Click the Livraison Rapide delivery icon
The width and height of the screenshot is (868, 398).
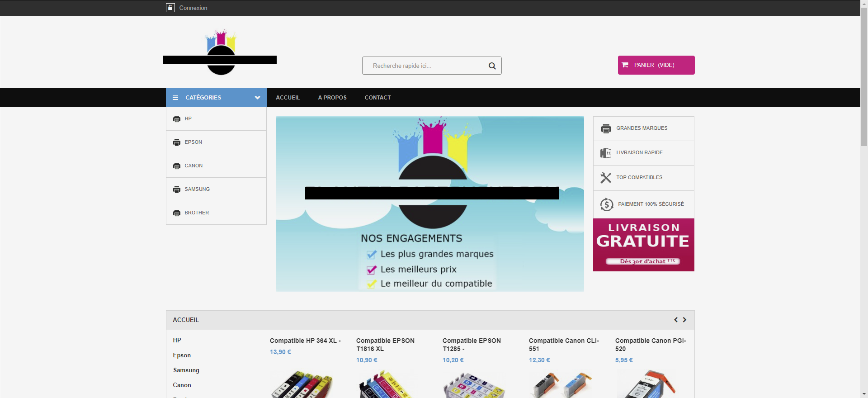[606, 153]
